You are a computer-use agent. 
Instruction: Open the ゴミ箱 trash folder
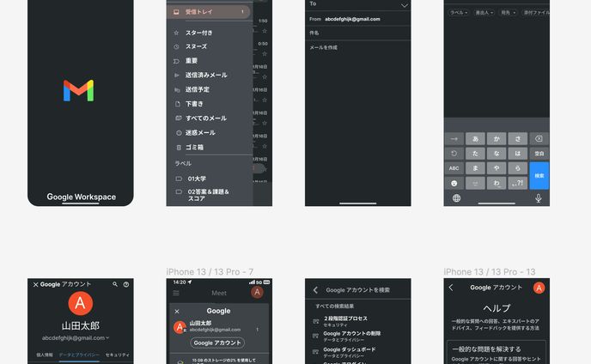tap(195, 147)
